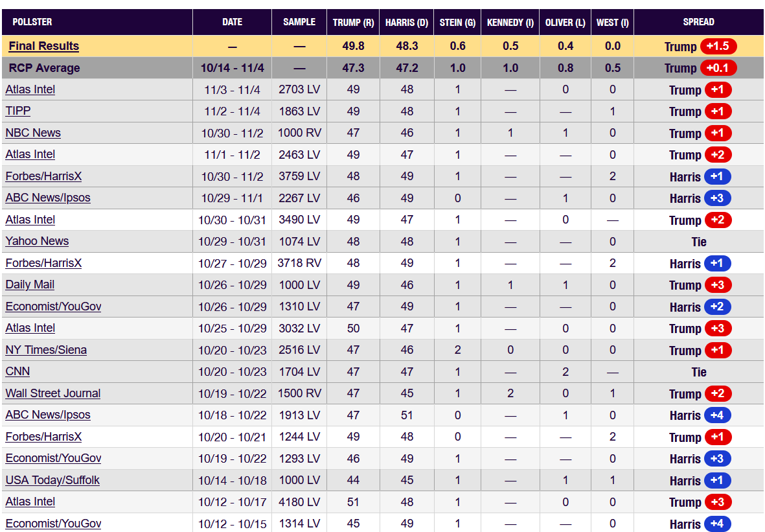This screenshot has width=765, height=532.
Task: Open ABC News/Ipsos poll dated 10/29 - 11/1
Action: click(48, 198)
